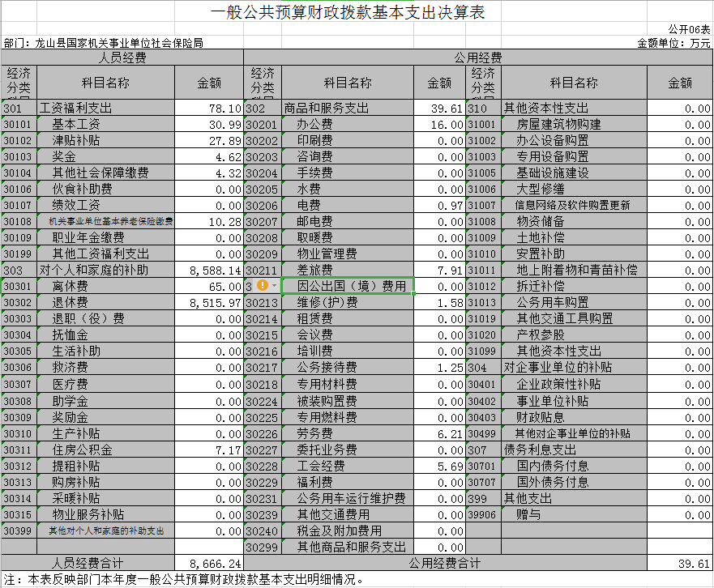Select the amount 8,515.97
Viewport: 714px width, 588px height.
(209, 303)
